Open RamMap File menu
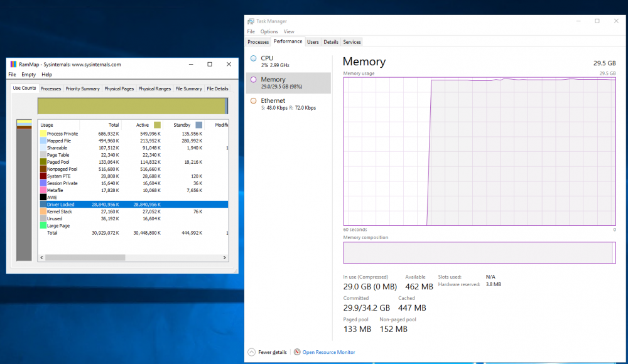 (12, 75)
